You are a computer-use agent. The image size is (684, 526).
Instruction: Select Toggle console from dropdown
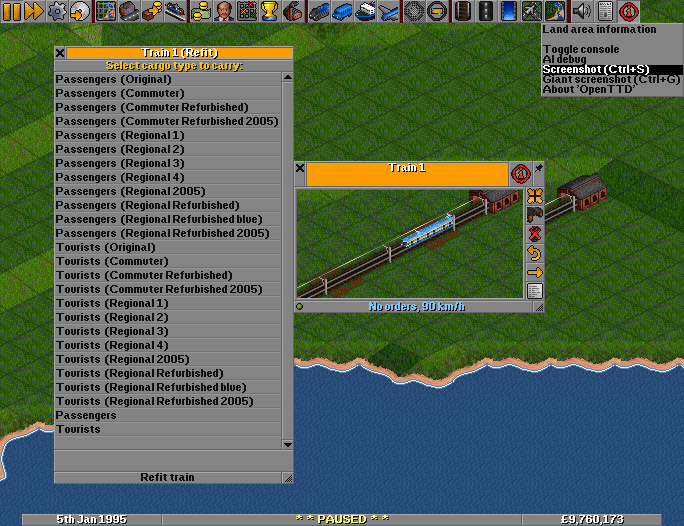[x=612, y=49]
